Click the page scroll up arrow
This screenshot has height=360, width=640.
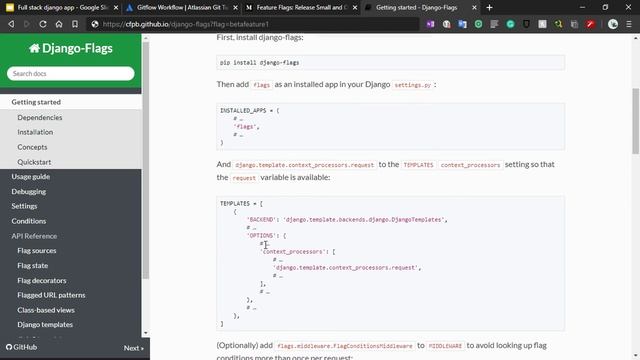click(x=636, y=38)
